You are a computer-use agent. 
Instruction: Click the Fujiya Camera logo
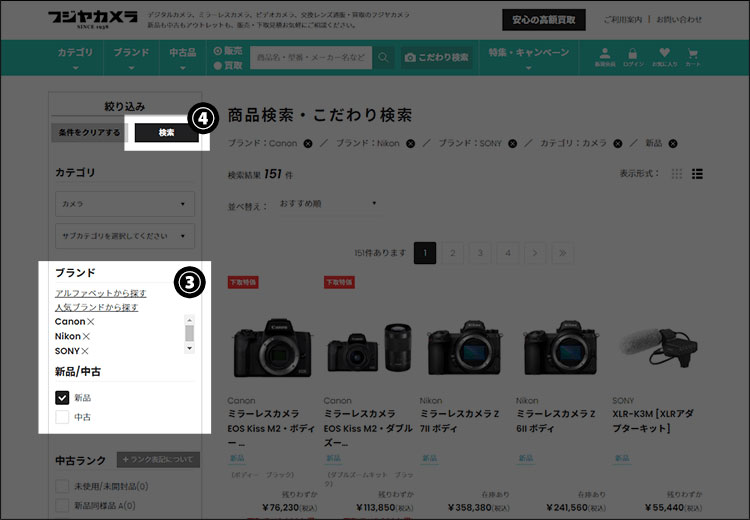pyautogui.click(x=93, y=20)
